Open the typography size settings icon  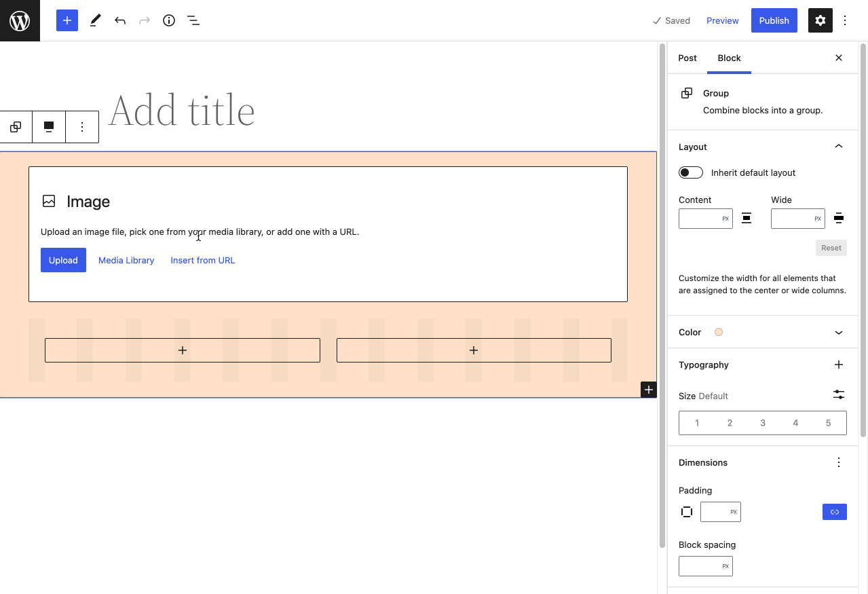tap(838, 394)
